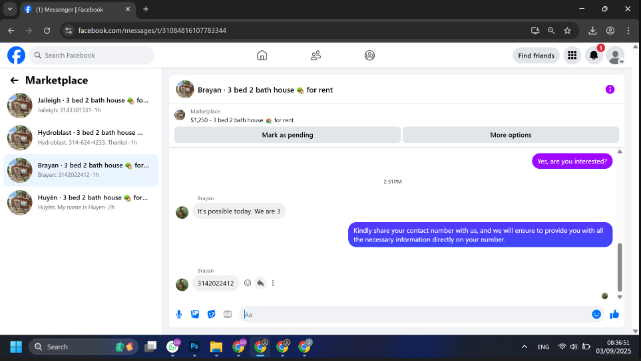
Task: Open taskbar clock and date
Action: tap(612, 347)
